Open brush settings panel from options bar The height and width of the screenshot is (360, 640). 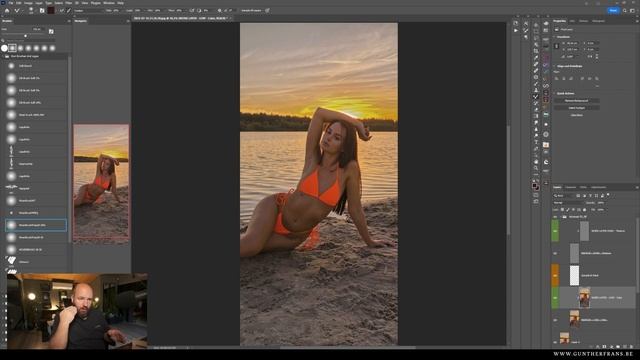coord(42,11)
